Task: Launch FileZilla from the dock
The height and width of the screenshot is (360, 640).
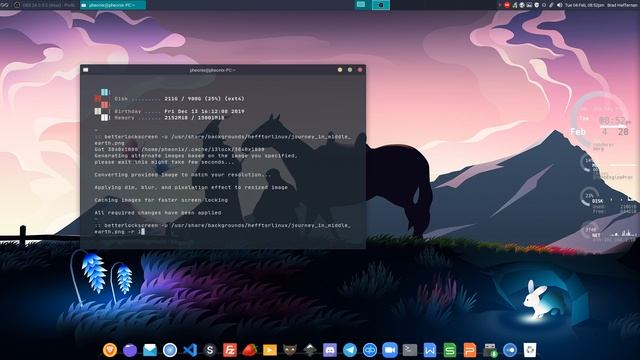Action: pyautogui.click(x=230, y=350)
